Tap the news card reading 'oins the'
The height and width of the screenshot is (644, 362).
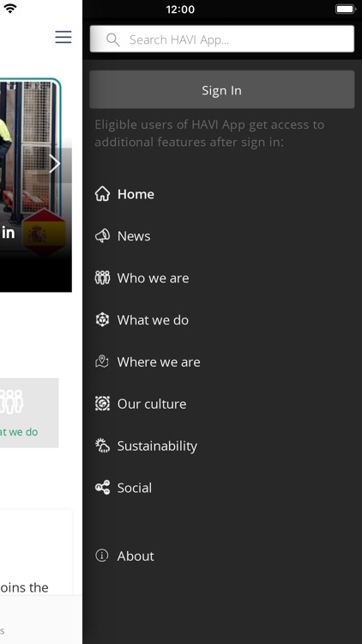(36, 552)
